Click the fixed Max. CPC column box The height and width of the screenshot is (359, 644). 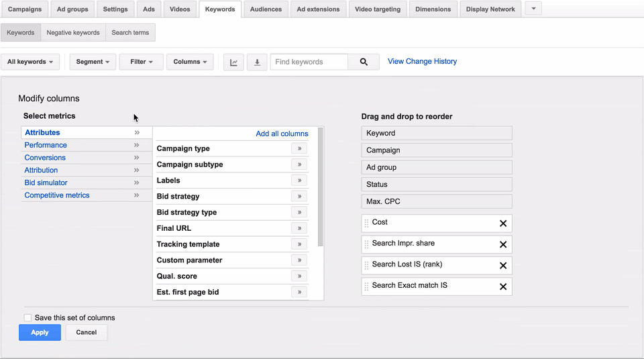(437, 201)
